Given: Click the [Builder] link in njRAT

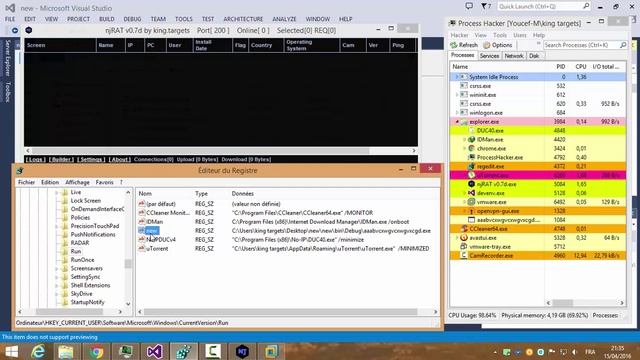Looking at the screenshot, I should pos(62,160).
